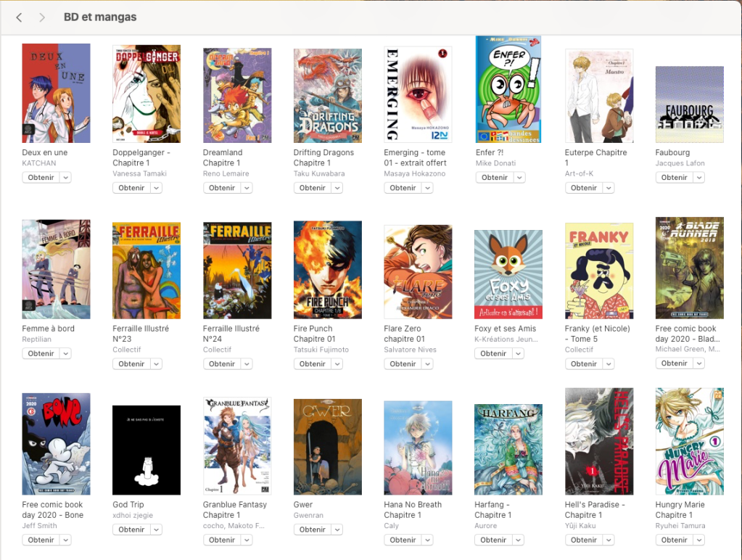Expand dropdown arrow next to Deux en une Obtenir
Image resolution: width=742 pixels, height=560 pixels.
[66, 178]
